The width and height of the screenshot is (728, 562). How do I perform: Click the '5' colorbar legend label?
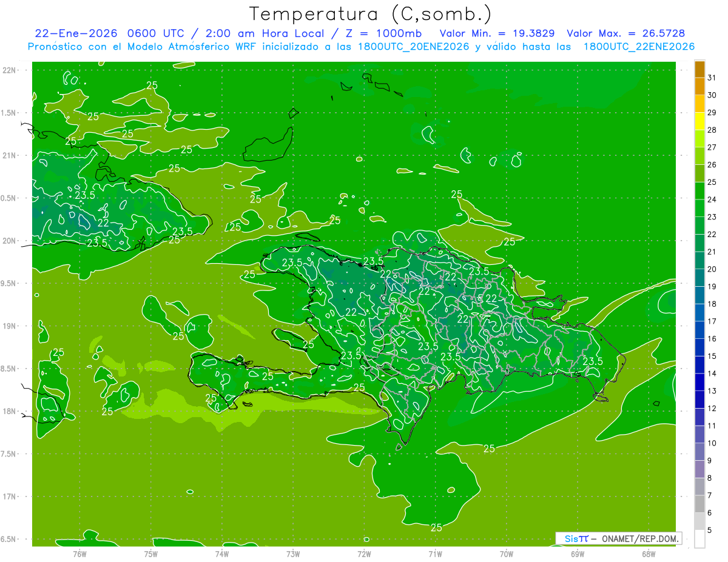710,530
